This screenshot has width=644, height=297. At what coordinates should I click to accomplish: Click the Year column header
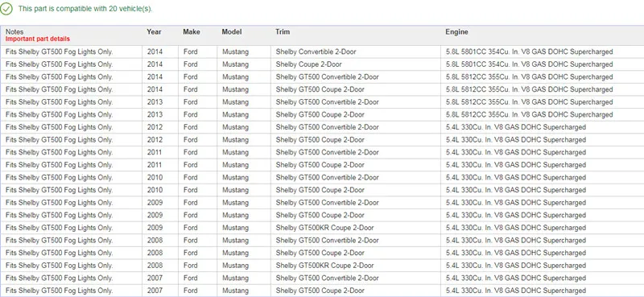tap(154, 31)
